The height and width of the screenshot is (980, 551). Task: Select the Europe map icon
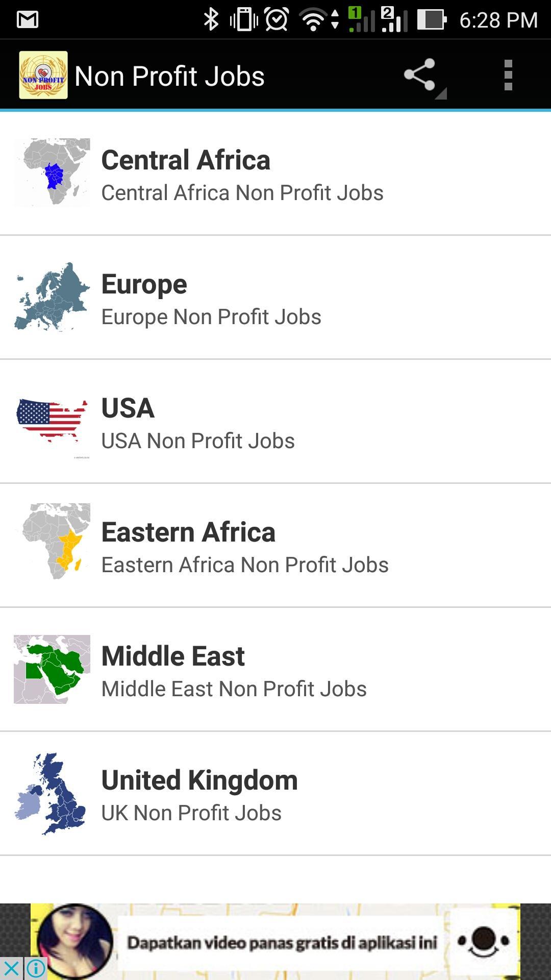52,297
